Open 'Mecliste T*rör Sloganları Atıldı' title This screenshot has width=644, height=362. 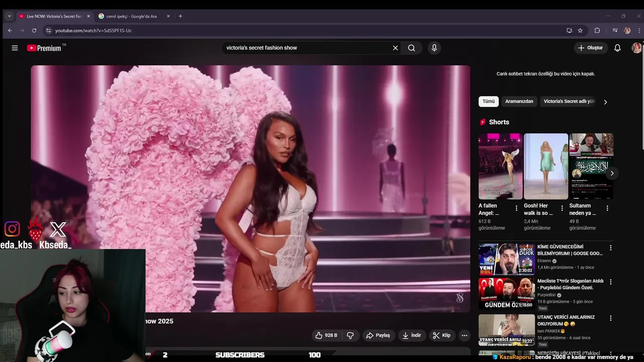pyautogui.click(x=570, y=285)
